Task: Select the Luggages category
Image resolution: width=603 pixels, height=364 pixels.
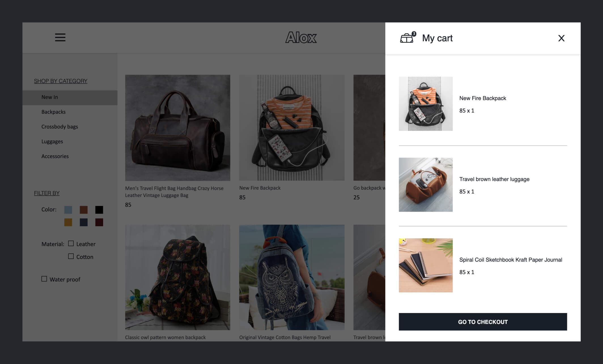Action: pos(52,141)
